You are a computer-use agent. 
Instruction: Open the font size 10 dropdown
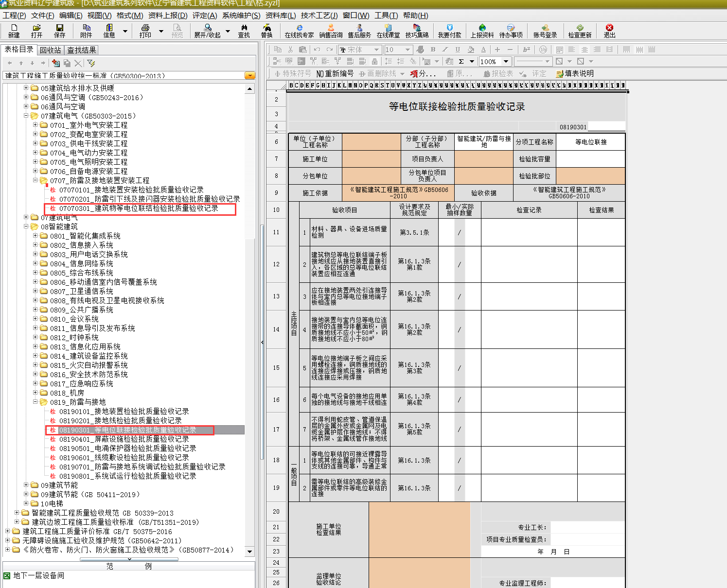408,50
